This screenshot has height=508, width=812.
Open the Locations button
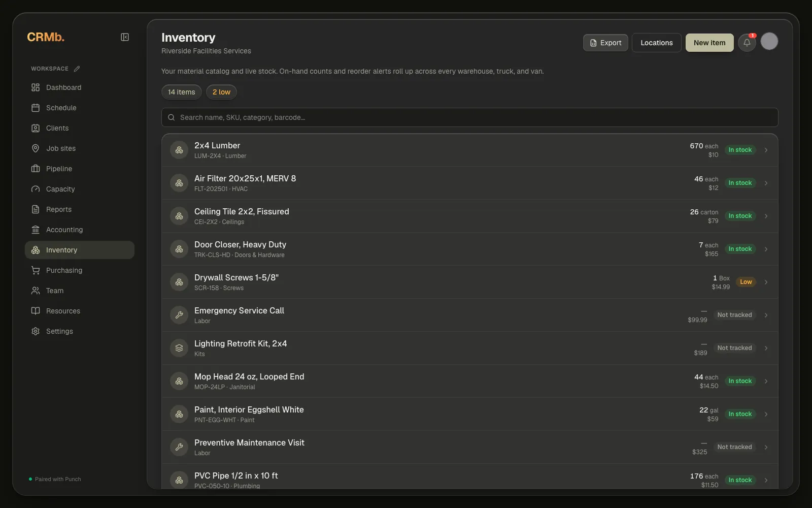click(657, 43)
